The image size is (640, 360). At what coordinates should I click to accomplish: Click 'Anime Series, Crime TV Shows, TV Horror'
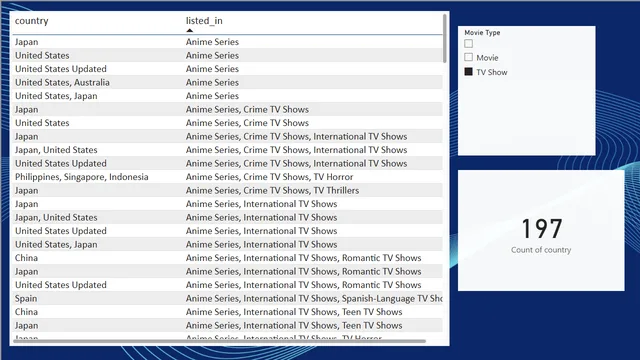coord(269,177)
